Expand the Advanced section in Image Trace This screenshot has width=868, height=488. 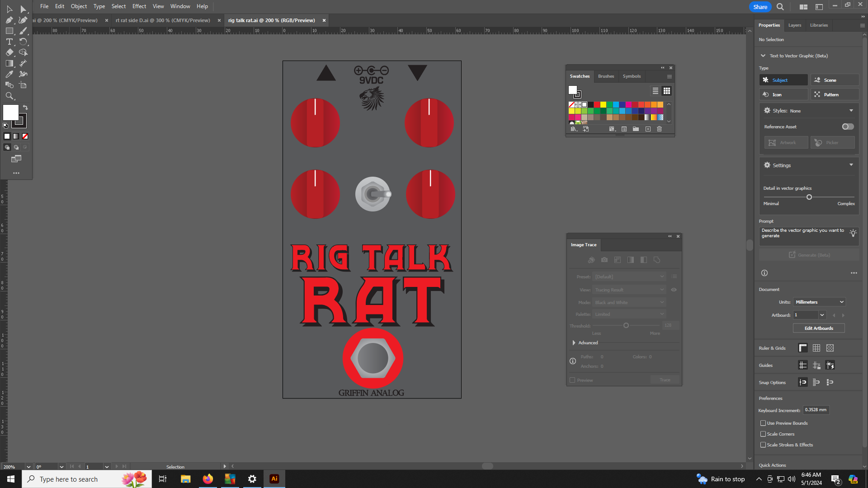(x=574, y=343)
